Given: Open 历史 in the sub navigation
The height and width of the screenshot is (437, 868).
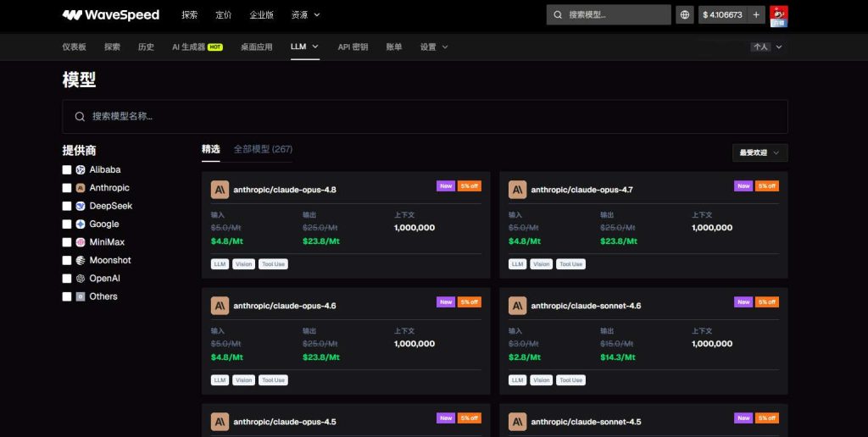Looking at the screenshot, I should (x=146, y=47).
